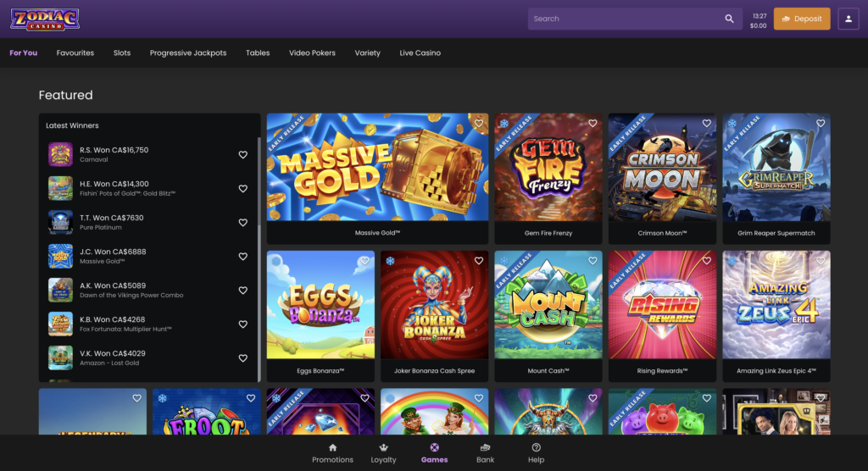
Task: Favourite Fishin' Pots of Gold heart
Action: coord(243,189)
